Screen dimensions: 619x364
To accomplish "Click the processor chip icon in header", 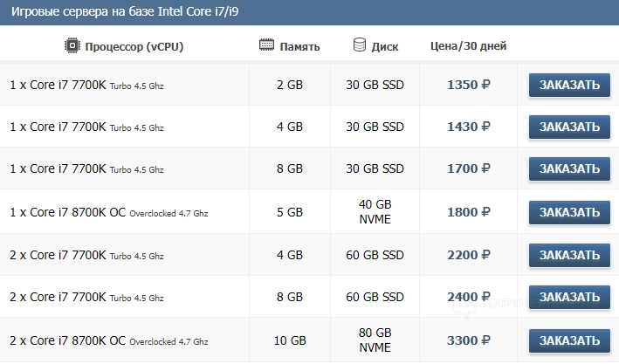I will pyautogui.click(x=72, y=45).
